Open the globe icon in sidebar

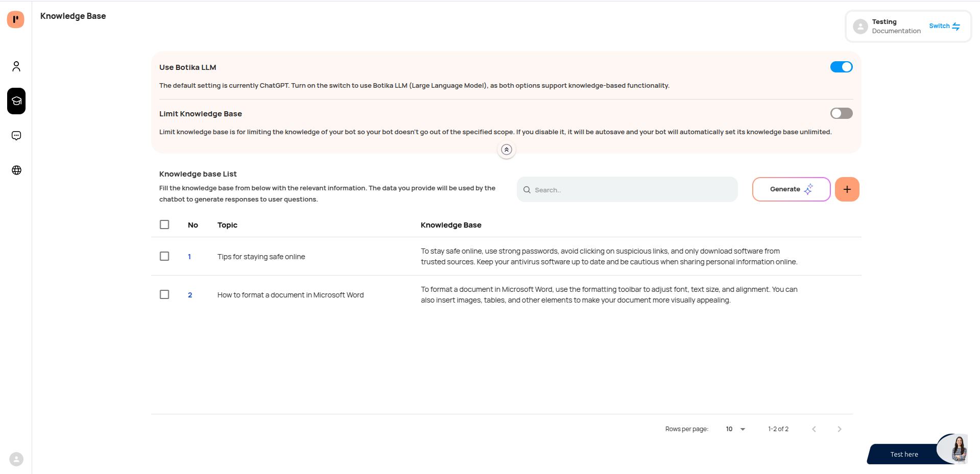(x=16, y=170)
